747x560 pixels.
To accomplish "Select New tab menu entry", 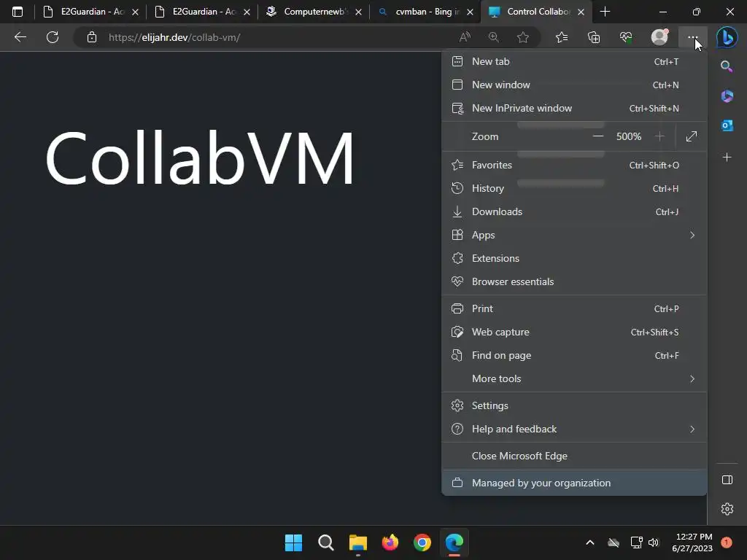I will tap(573, 61).
